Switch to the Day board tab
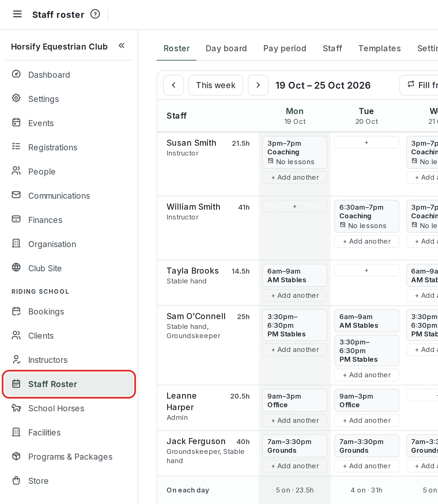The width and height of the screenshot is (438, 504). (x=226, y=48)
